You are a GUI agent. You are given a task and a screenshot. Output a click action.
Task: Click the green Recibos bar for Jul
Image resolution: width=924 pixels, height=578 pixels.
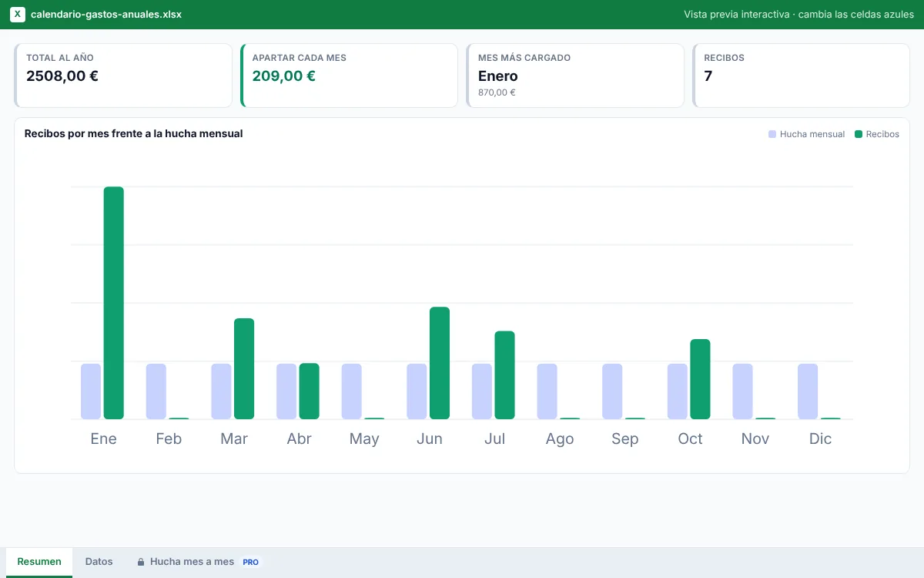505,375
